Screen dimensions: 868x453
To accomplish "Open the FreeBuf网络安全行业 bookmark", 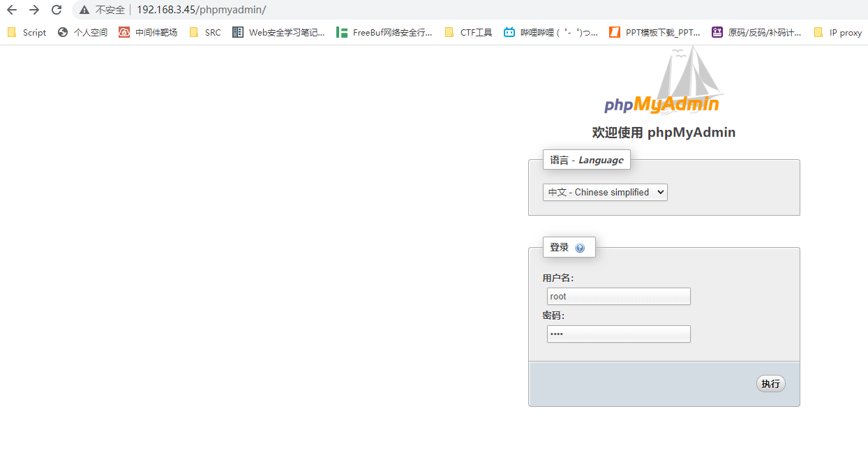I will (x=384, y=32).
